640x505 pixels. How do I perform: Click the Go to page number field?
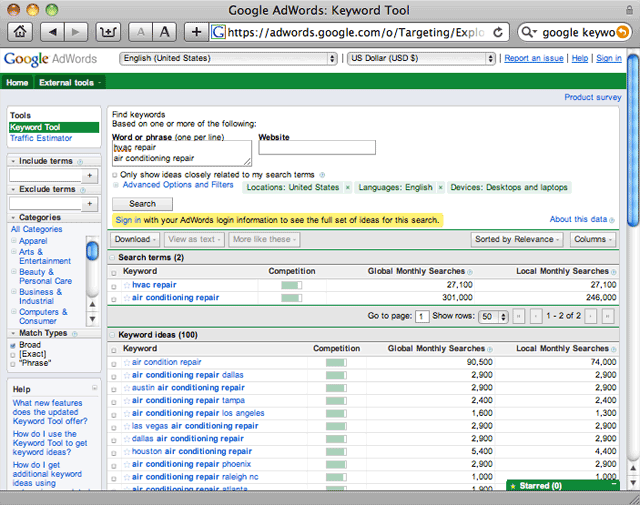pos(422,316)
